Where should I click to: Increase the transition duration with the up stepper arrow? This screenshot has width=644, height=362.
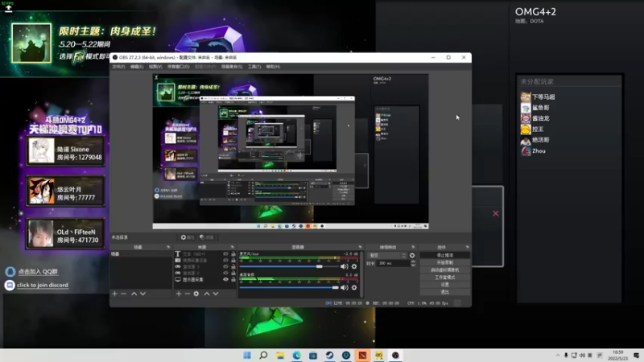point(413,261)
